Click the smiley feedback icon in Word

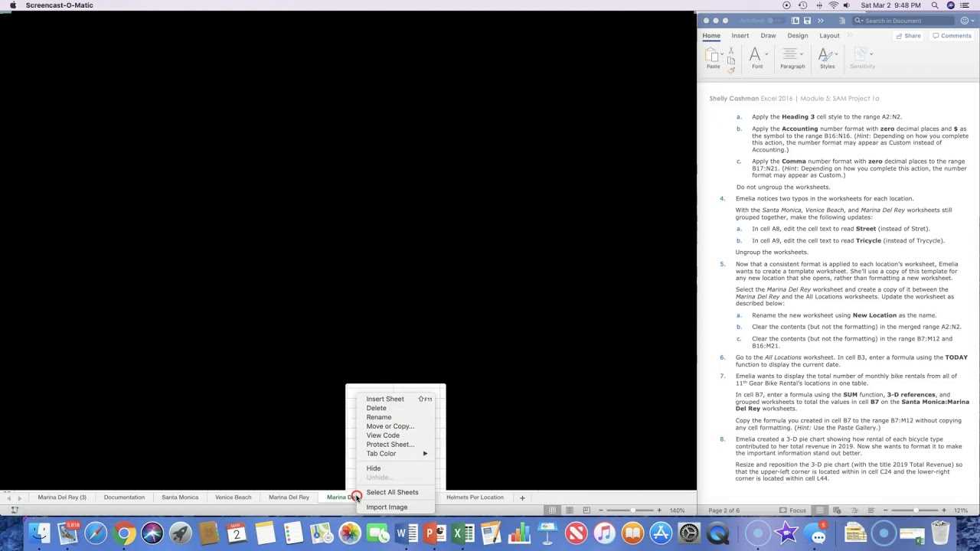[965, 21]
